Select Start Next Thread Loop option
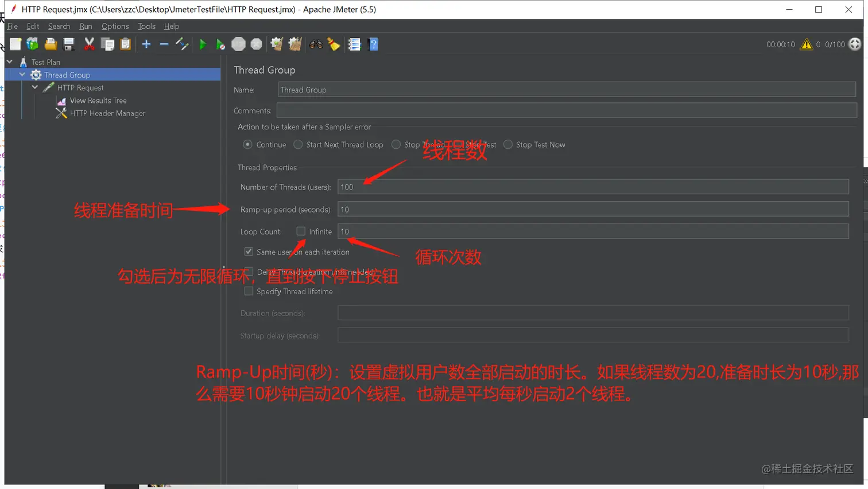The width and height of the screenshot is (868, 489). 298,145
